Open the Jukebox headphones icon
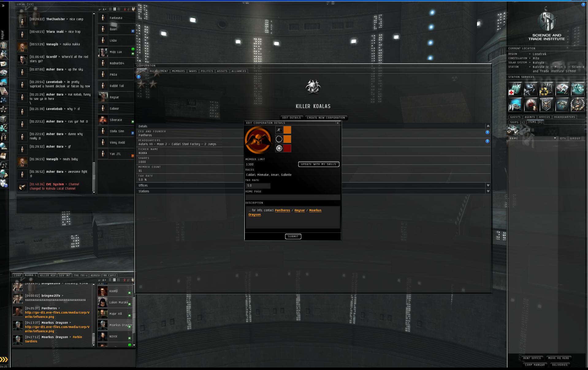The height and width of the screenshot is (370, 588). 4,165
